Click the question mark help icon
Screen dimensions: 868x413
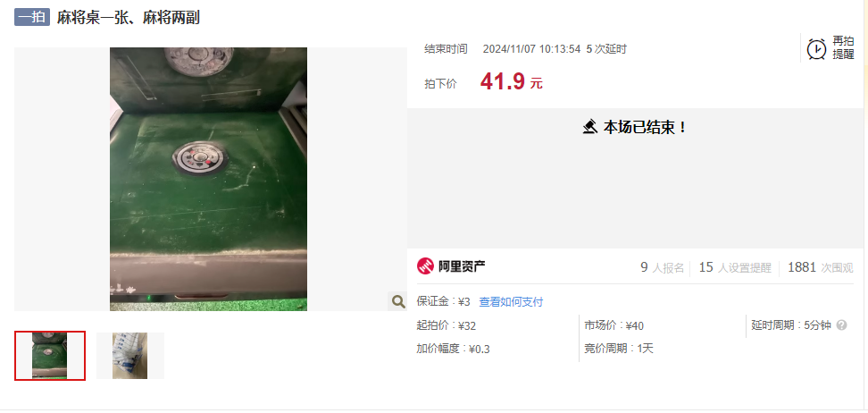point(841,325)
